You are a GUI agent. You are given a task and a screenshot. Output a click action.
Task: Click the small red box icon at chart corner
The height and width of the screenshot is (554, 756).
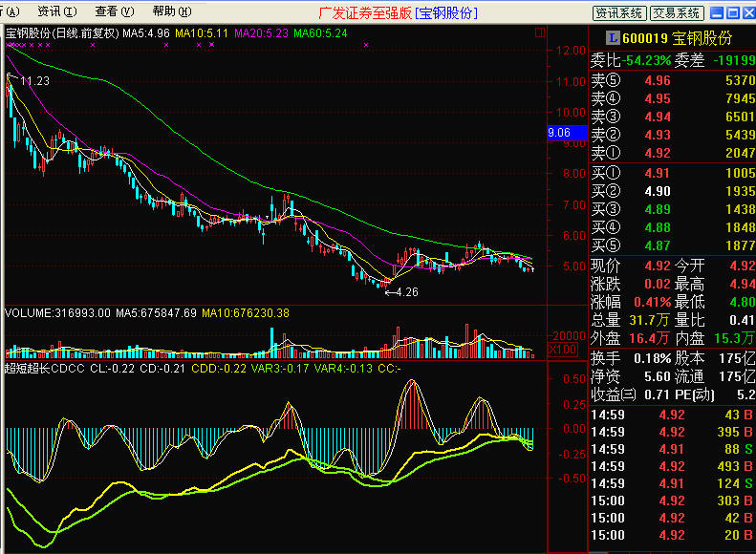[540, 32]
